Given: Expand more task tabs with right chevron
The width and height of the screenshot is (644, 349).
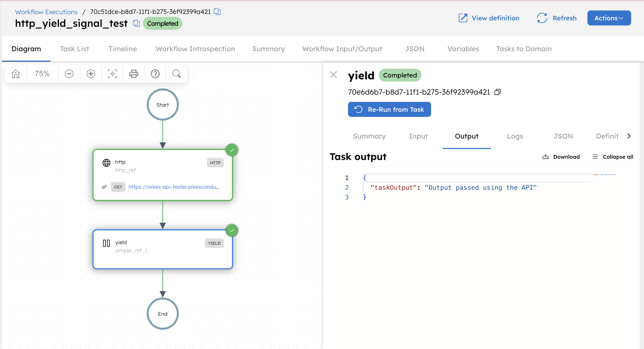Looking at the screenshot, I should [629, 136].
